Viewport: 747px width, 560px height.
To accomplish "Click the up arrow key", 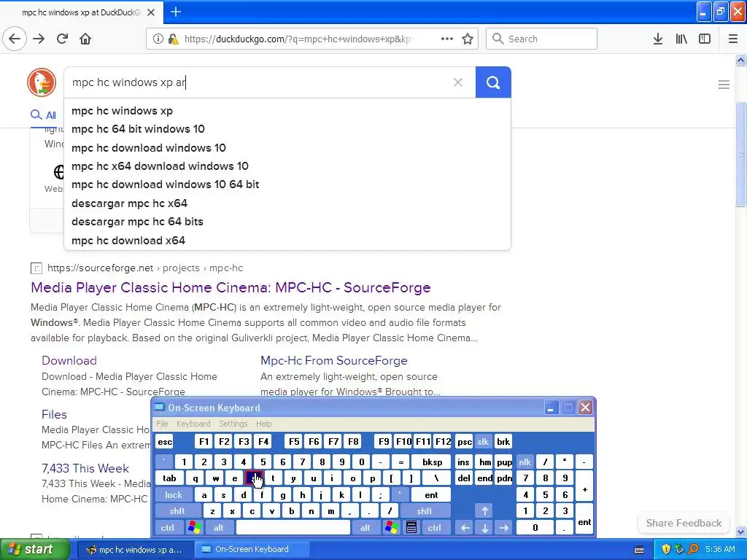I will pos(484,511).
